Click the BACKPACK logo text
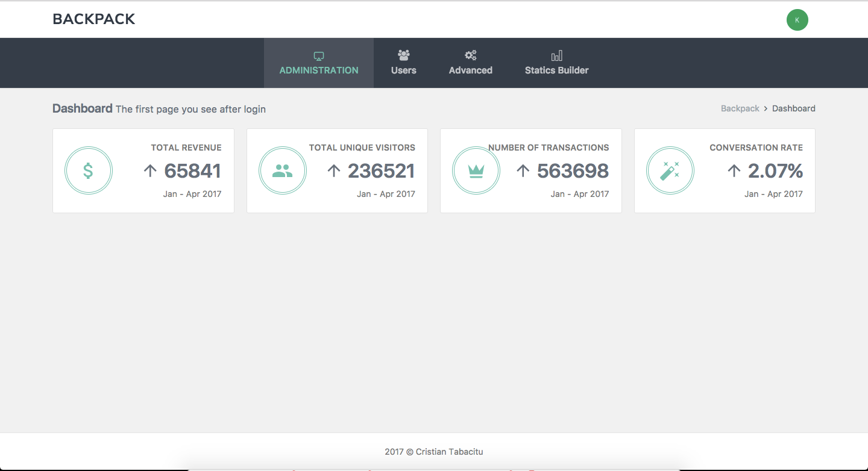Image resolution: width=868 pixels, height=471 pixels. tap(94, 19)
